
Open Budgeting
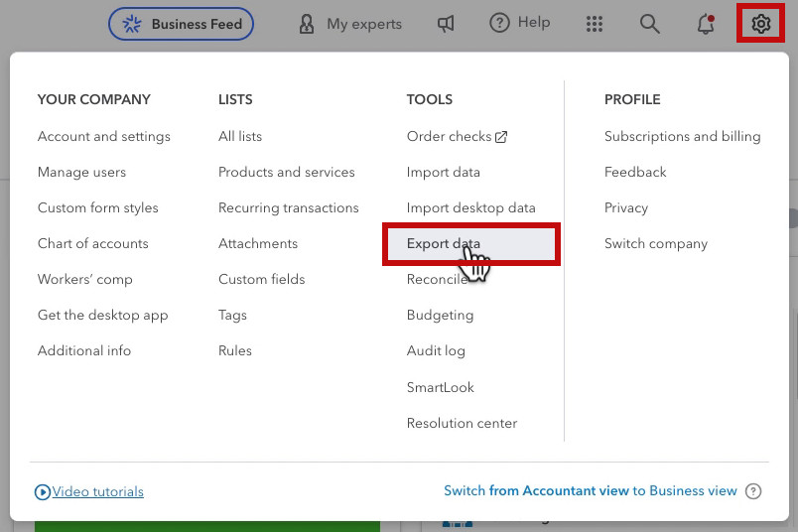click(441, 315)
